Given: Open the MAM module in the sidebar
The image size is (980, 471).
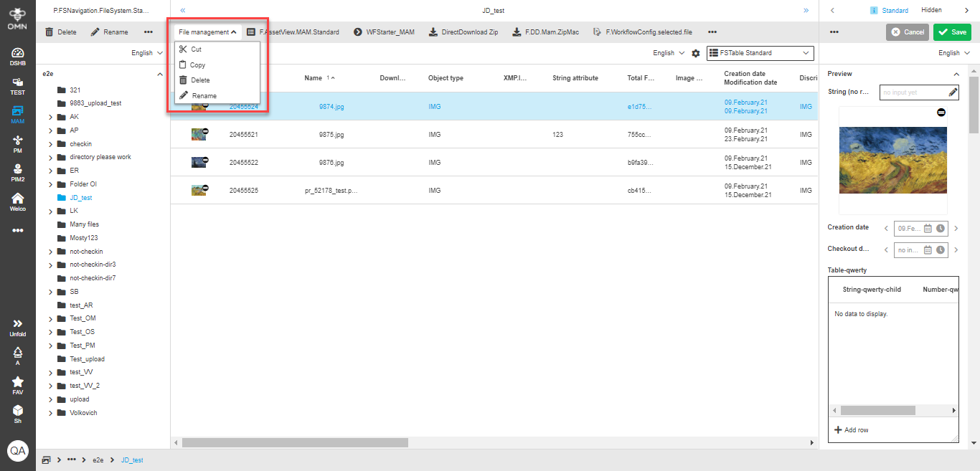Looking at the screenshot, I should (17, 113).
